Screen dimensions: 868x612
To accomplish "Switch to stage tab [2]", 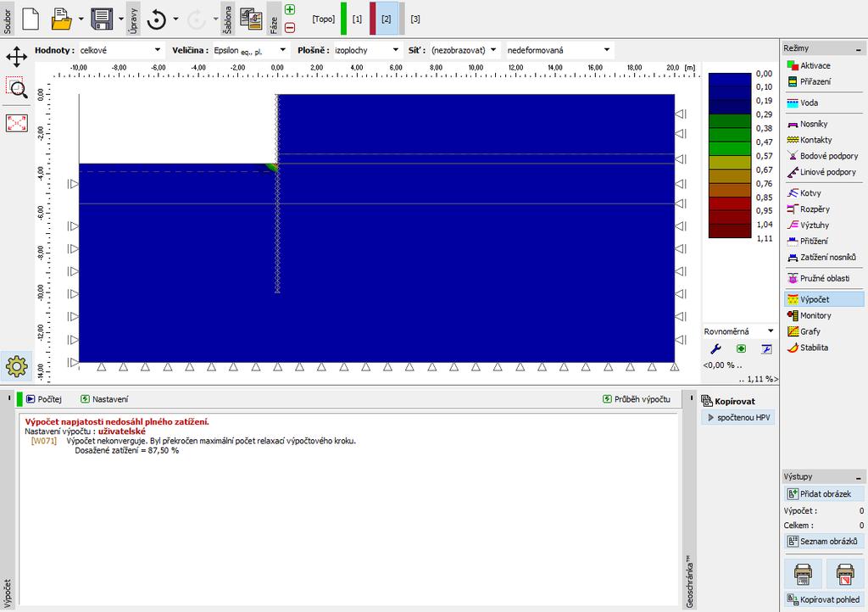I will pos(387,19).
